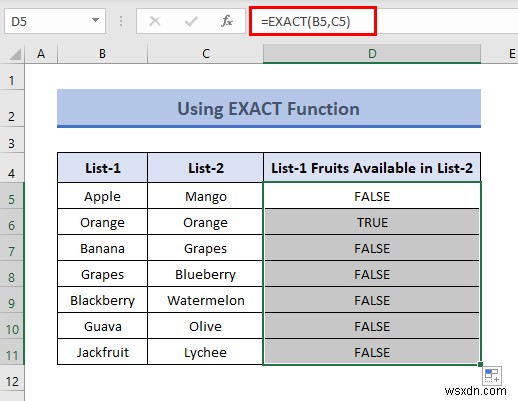Select row 1 header

click(12, 77)
